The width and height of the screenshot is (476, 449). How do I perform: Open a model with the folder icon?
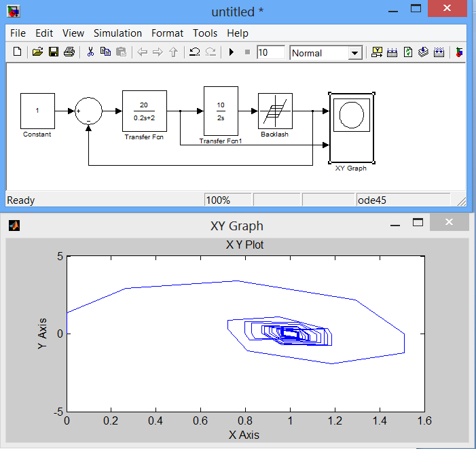pos(37,52)
